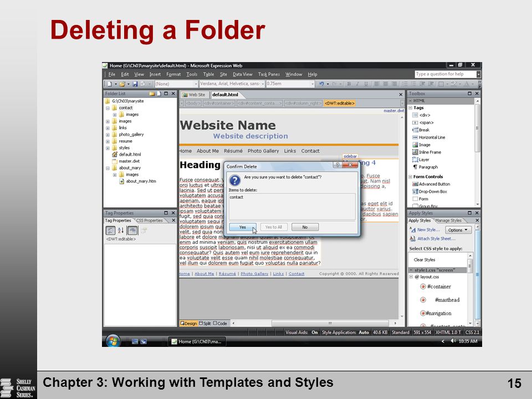The width and height of the screenshot is (532, 399).
Task: Switch to Code view
Action: tap(220, 323)
